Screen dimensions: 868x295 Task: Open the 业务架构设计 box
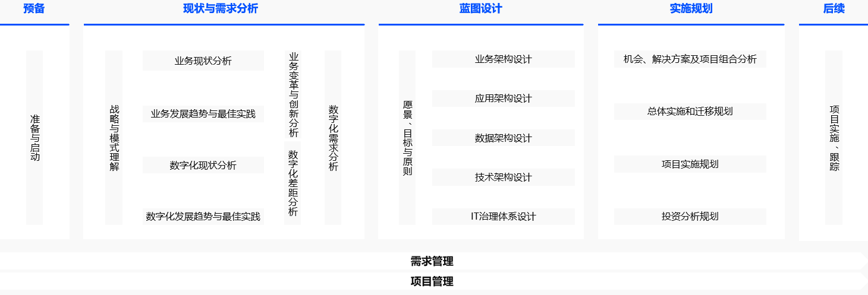(x=503, y=59)
